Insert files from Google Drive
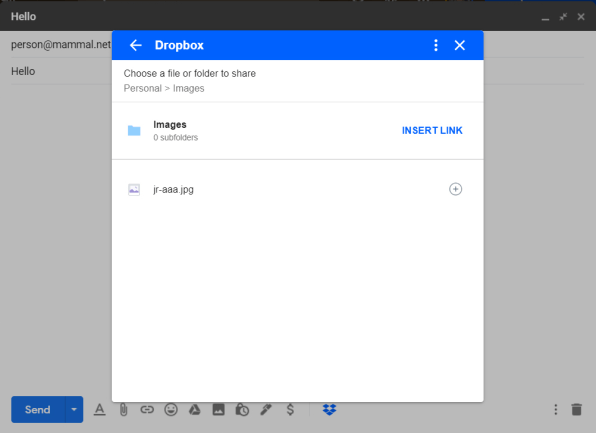The image size is (596, 433). click(x=195, y=409)
